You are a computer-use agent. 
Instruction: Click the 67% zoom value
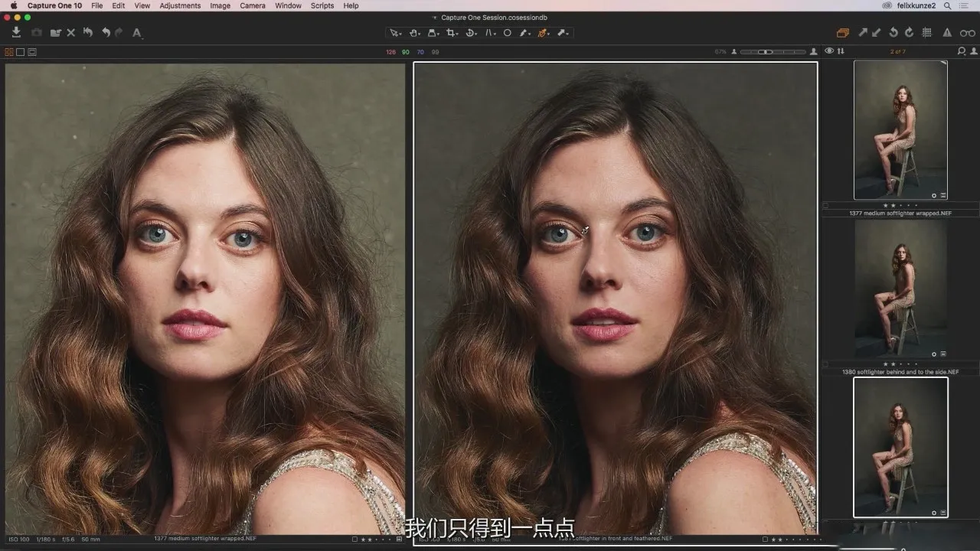pyautogui.click(x=720, y=52)
